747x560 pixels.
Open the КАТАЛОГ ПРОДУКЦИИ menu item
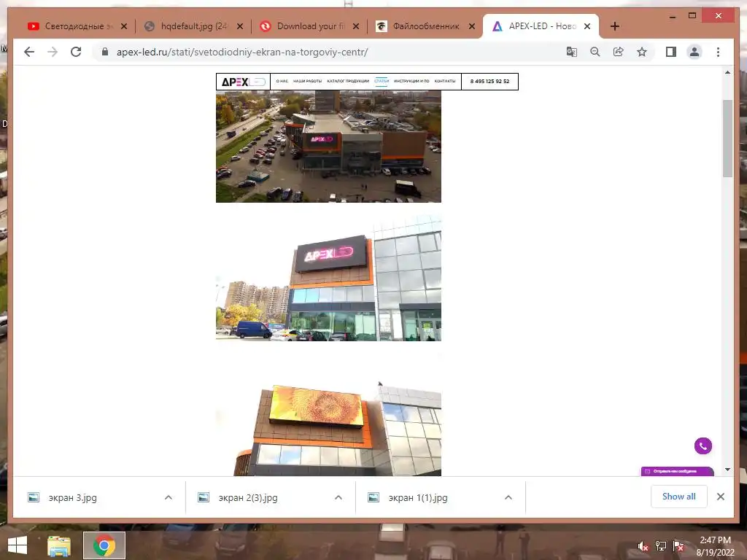pyautogui.click(x=348, y=81)
